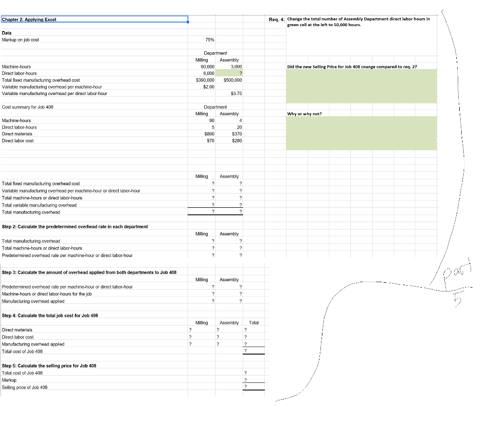Screen dimensions: 504x423
Task: Click the "Step 3: Calculate the amount of overhead applied" heading
Action: [x=89, y=272]
